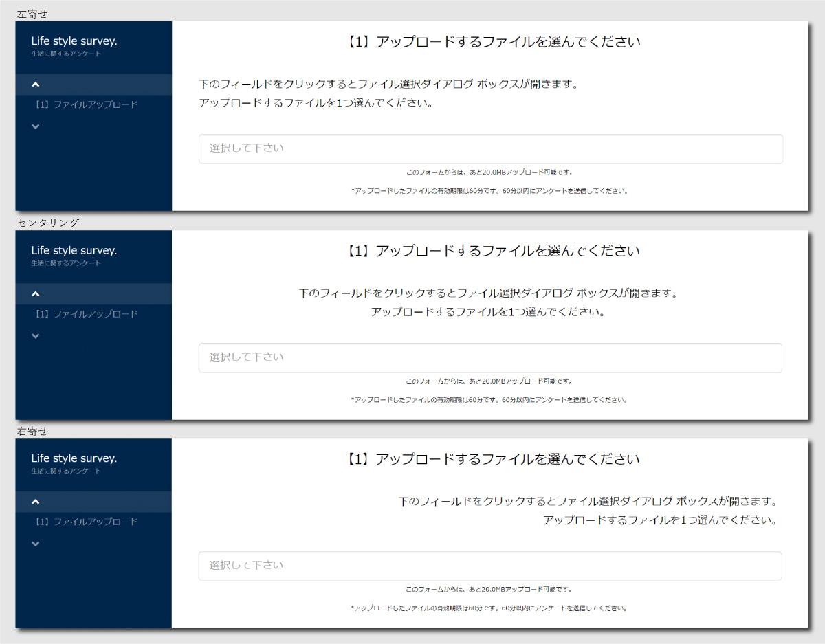825x644 pixels.
Task: Click the up chevron in the 左寄せ panel sidebar
Action: tap(36, 85)
